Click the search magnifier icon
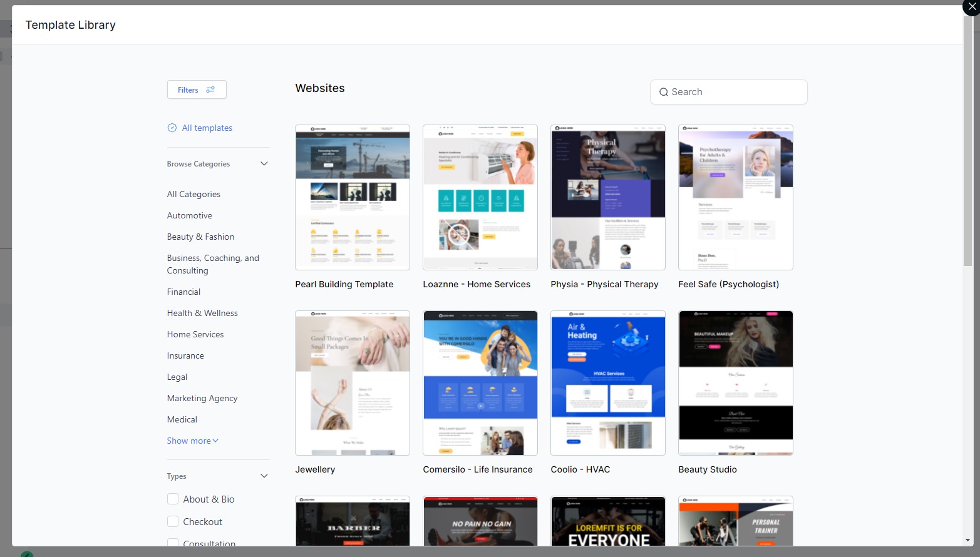The width and height of the screenshot is (980, 557). [x=664, y=92]
